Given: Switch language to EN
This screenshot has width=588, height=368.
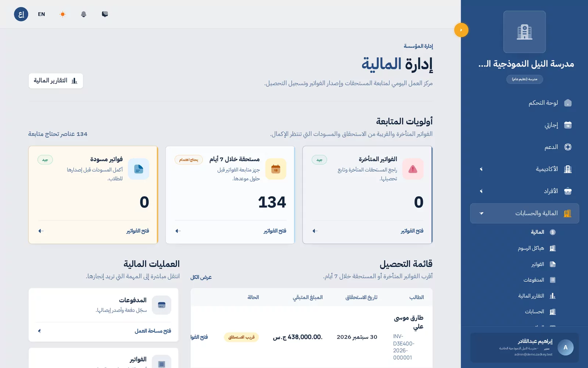Looking at the screenshot, I should (42, 14).
